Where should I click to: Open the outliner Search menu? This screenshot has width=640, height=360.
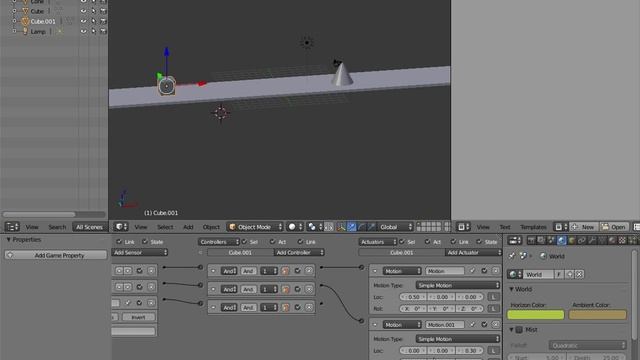[x=57, y=227]
